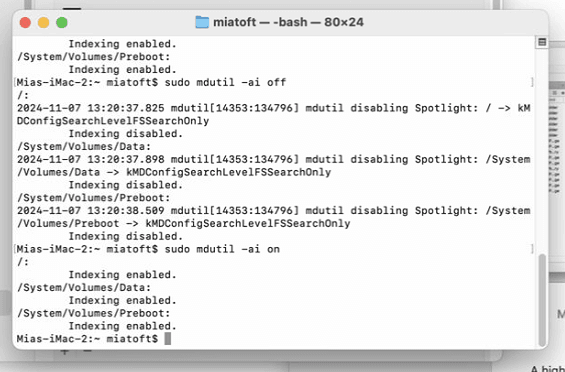The image size is (565, 372).
Task: Click the folder proxy icon in title bar
Action: [x=202, y=22]
